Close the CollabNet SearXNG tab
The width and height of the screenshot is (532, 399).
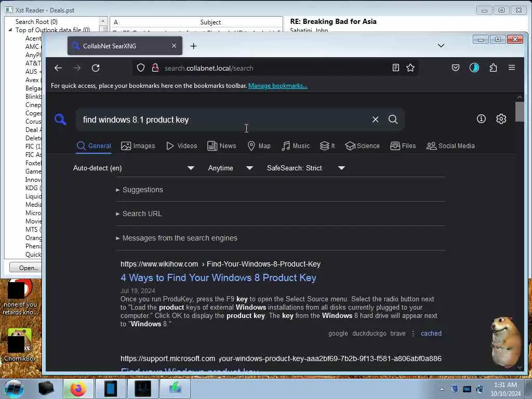174,46
